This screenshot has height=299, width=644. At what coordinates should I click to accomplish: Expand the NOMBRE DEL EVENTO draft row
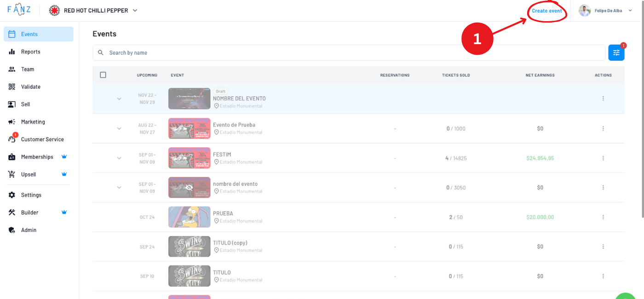119,99
